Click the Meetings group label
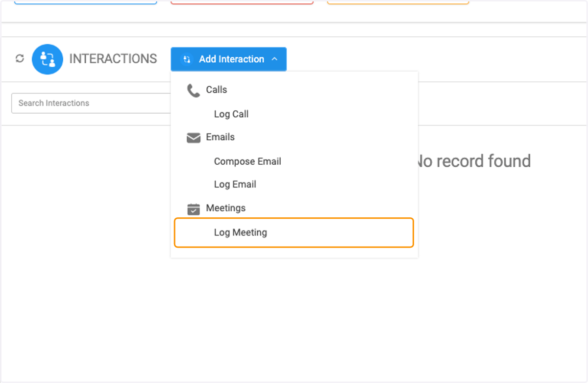The image size is (588, 383). pos(225,208)
